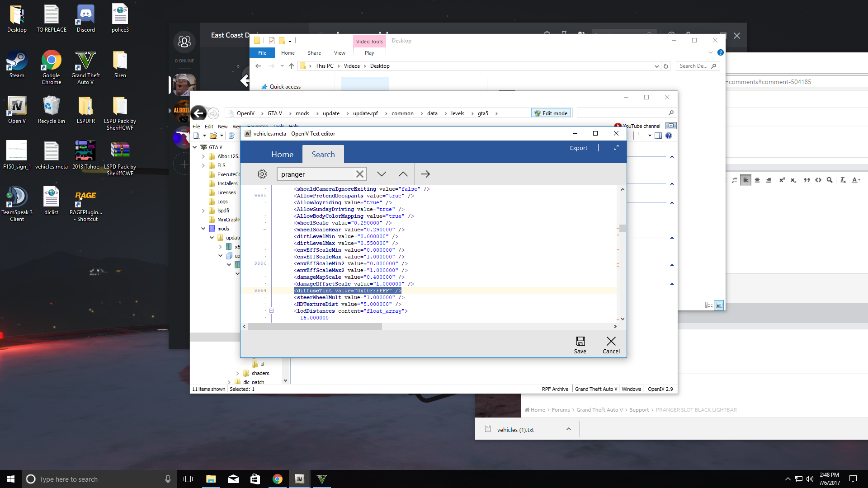Collapse the lodDistances code fold marker
868x488 pixels.
(x=271, y=311)
